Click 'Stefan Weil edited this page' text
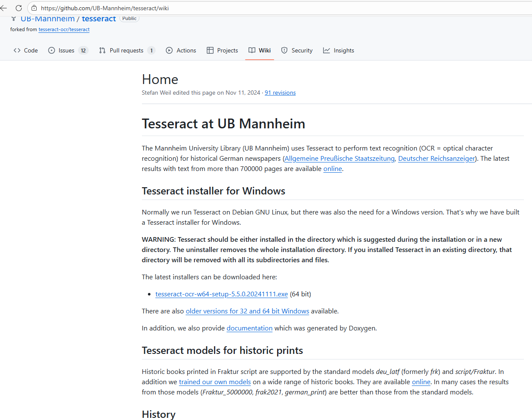 179,93
